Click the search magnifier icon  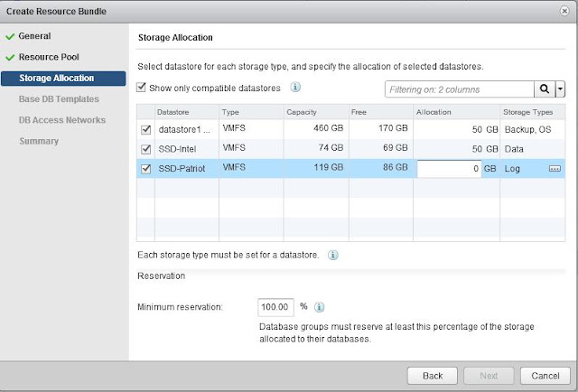[x=544, y=89]
